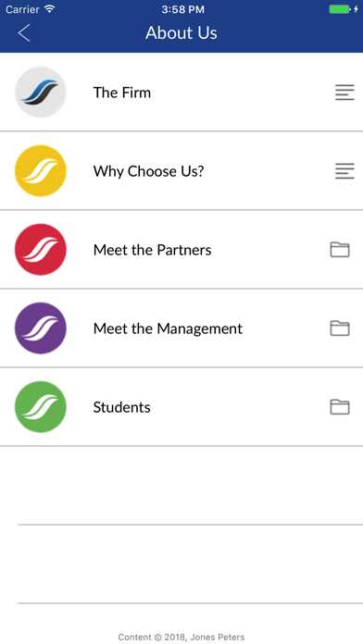Tap the About Us header title
The image size is (363, 644).
(181, 33)
